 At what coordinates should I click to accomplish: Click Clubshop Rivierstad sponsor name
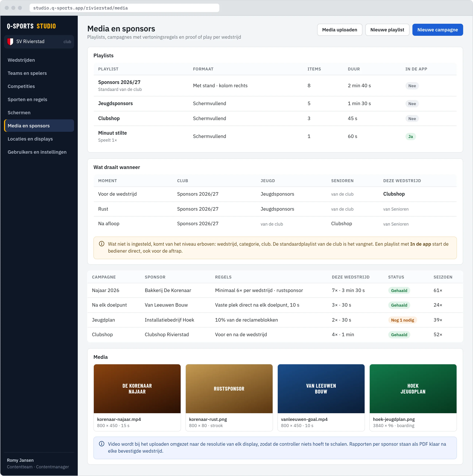167,335
